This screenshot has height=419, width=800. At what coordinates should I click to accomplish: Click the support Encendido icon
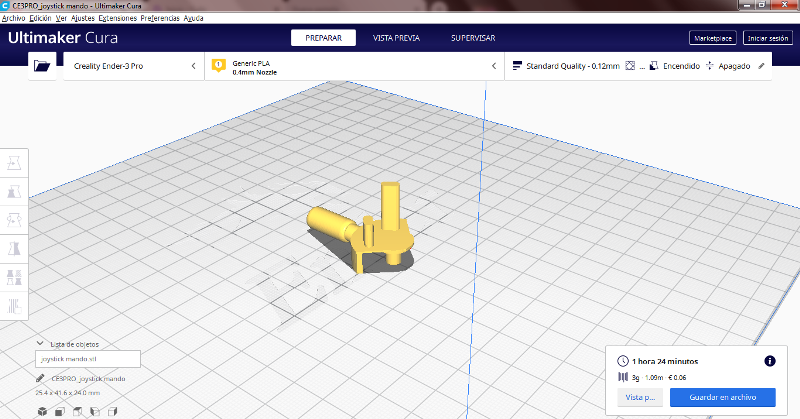pyautogui.click(x=654, y=66)
